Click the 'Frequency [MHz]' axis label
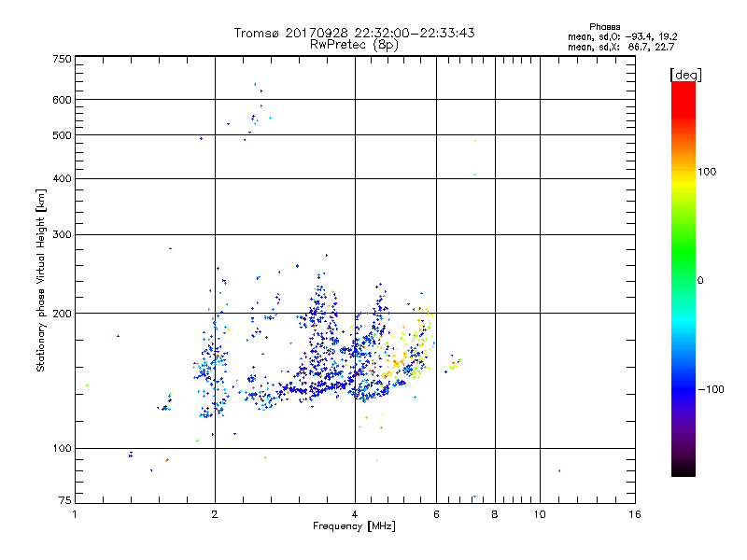The width and height of the screenshot is (747, 560). 354,526
